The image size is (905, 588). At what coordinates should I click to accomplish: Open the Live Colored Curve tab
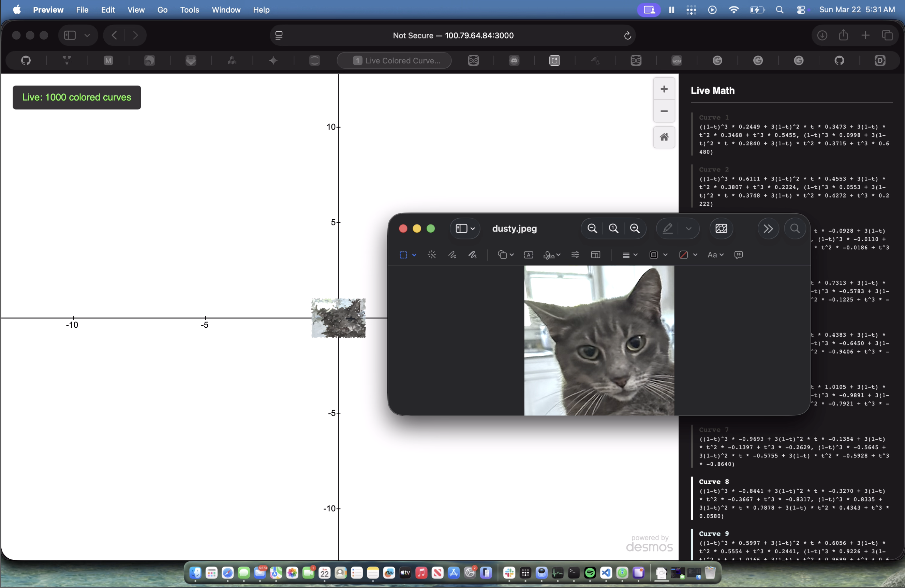pyautogui.click(x=394, y=60)
